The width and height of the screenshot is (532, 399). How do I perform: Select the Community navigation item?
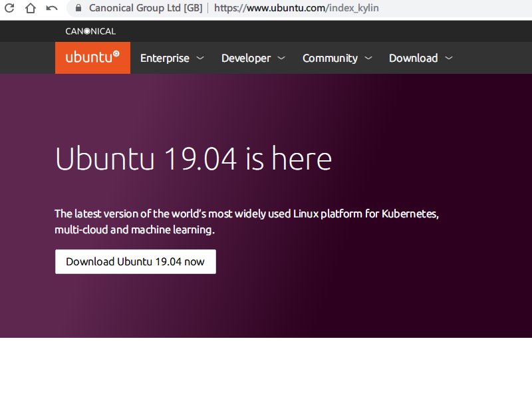coord(330,59)
